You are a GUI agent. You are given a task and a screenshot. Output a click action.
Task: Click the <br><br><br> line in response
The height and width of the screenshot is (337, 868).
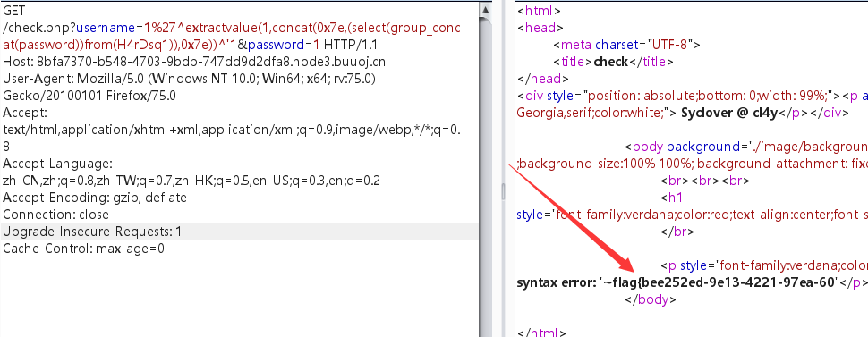click(705, 181)
